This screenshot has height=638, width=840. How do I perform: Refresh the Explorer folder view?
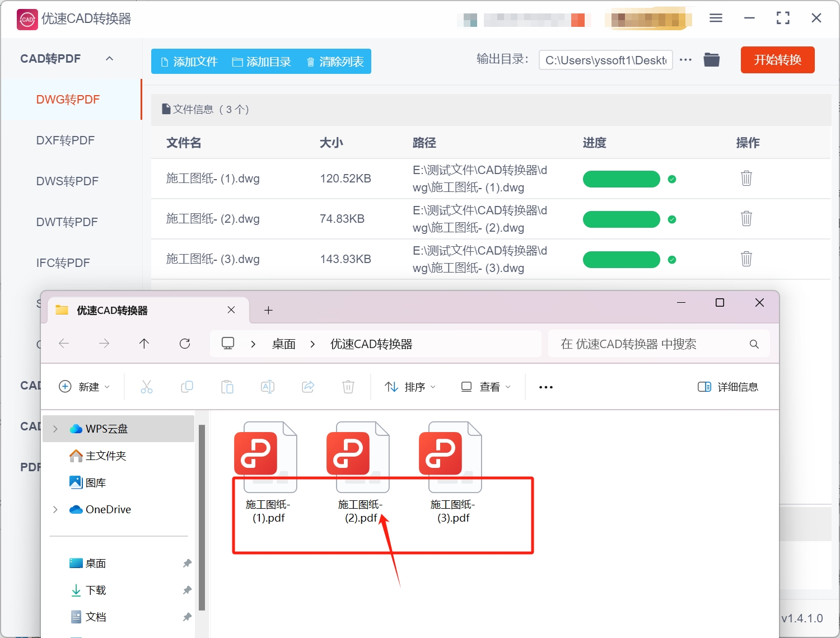[185, 344]
